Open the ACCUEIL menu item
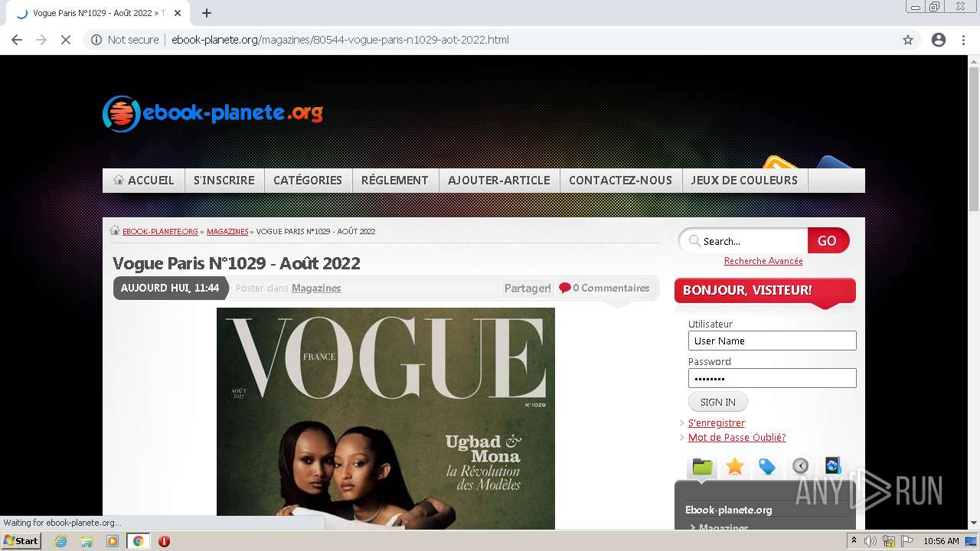The width and height of the screenshot is (980, 551). (144, 181)
